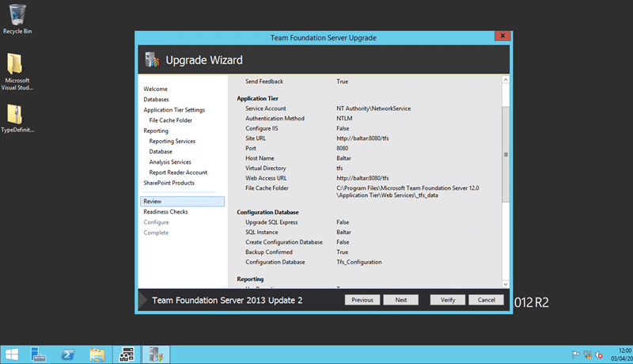Click the Reporting section heading in review
Viewport: 633px width, 364px height.
pyautogui.click(x=250, y=279)
